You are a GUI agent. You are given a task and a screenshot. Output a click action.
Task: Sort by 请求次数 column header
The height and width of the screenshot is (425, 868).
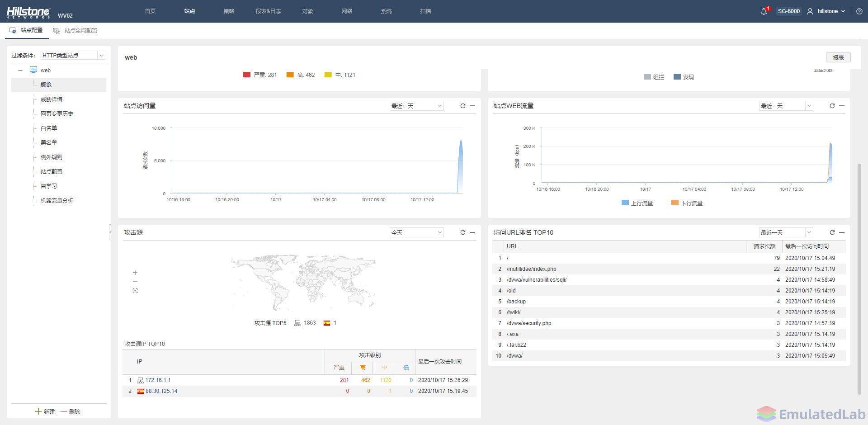(x=764, y=246)
